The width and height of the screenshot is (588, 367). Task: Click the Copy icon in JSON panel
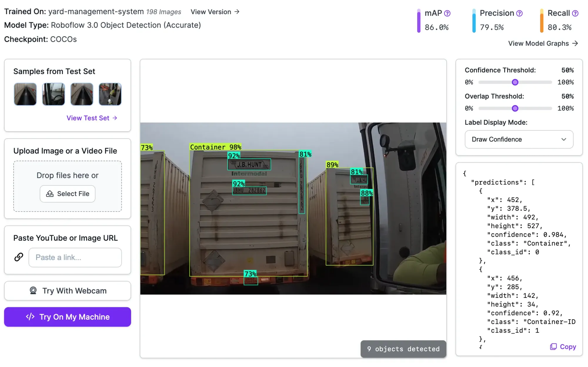click(x=553, y=347)
